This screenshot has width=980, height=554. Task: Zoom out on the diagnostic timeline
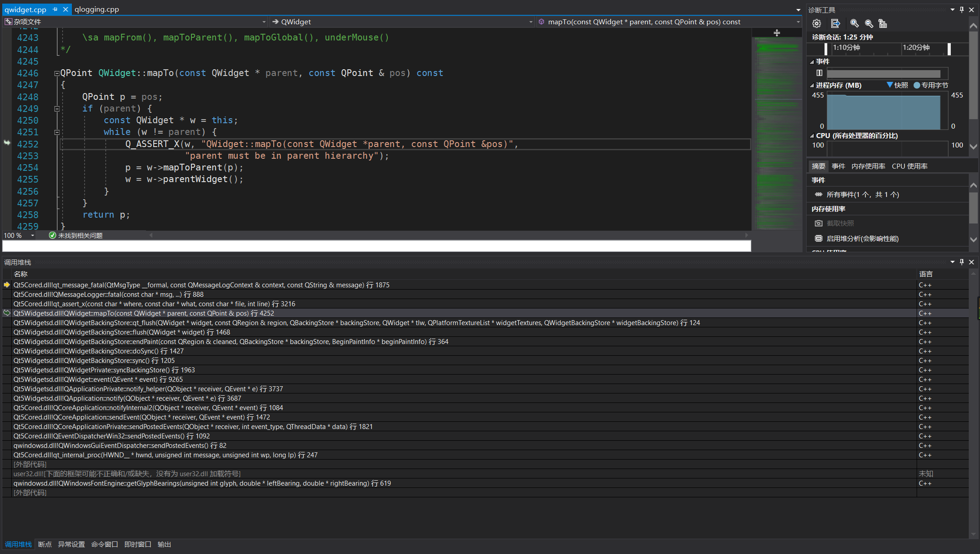869,23
